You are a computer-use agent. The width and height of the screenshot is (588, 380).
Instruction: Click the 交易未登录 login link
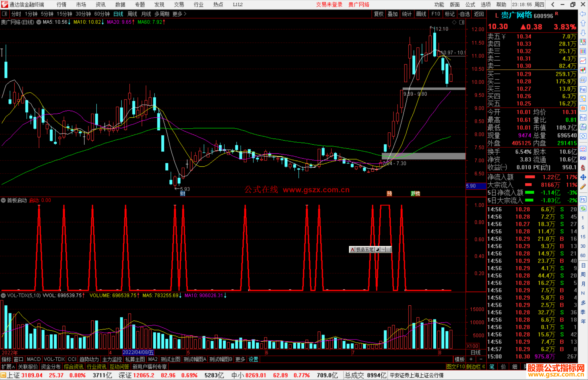click(329, 5)
